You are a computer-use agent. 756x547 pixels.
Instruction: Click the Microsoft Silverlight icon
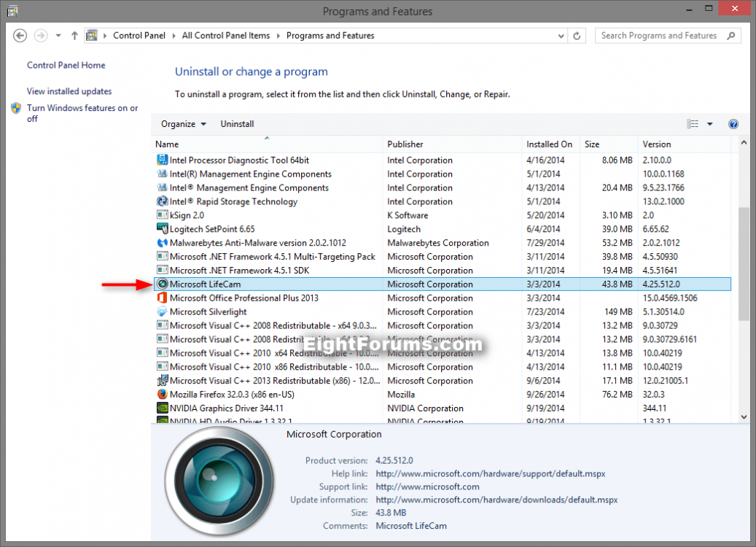point(163,312)
